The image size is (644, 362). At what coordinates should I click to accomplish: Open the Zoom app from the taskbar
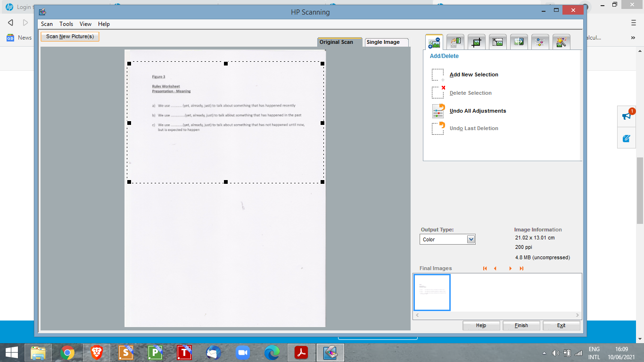pyautogui.click(x=242, y=353)
